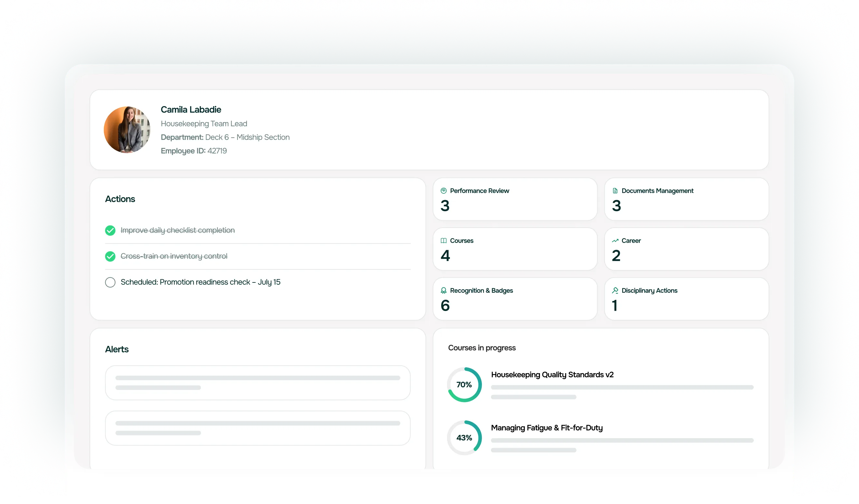Image resolution: width=859 pixels, height=504 pixels.
Task: Open the Disciplinary Actions card showing 1
Action: [614, 305]
